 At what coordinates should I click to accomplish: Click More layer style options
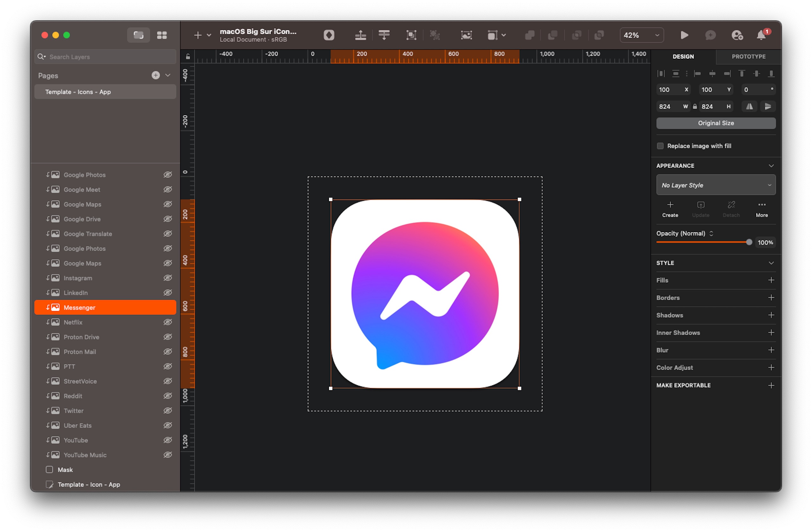click(762, 209)
